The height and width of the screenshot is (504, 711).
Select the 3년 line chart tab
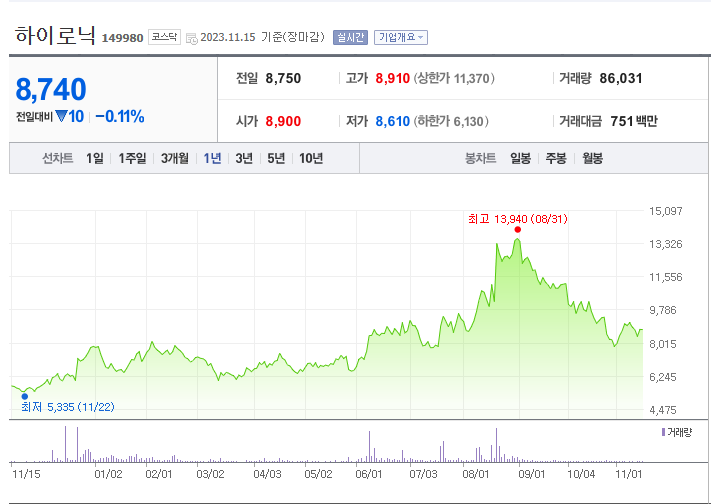click(x=244, y=158)
